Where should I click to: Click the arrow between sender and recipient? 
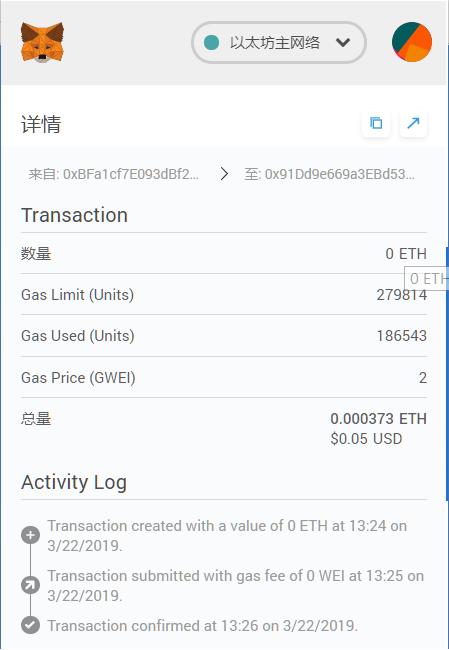click(x=224, y=174)
